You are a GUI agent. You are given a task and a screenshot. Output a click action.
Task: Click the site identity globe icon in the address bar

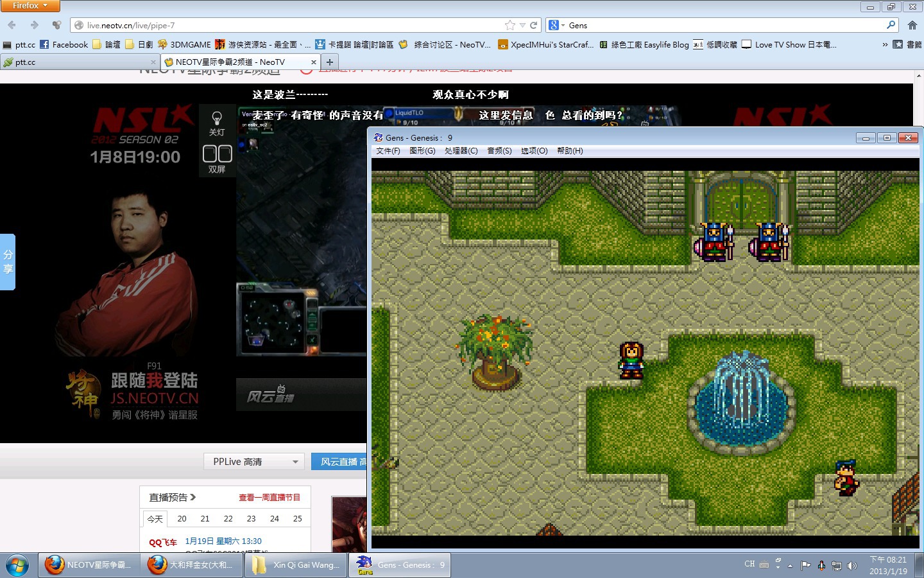(x=79, y=25)
